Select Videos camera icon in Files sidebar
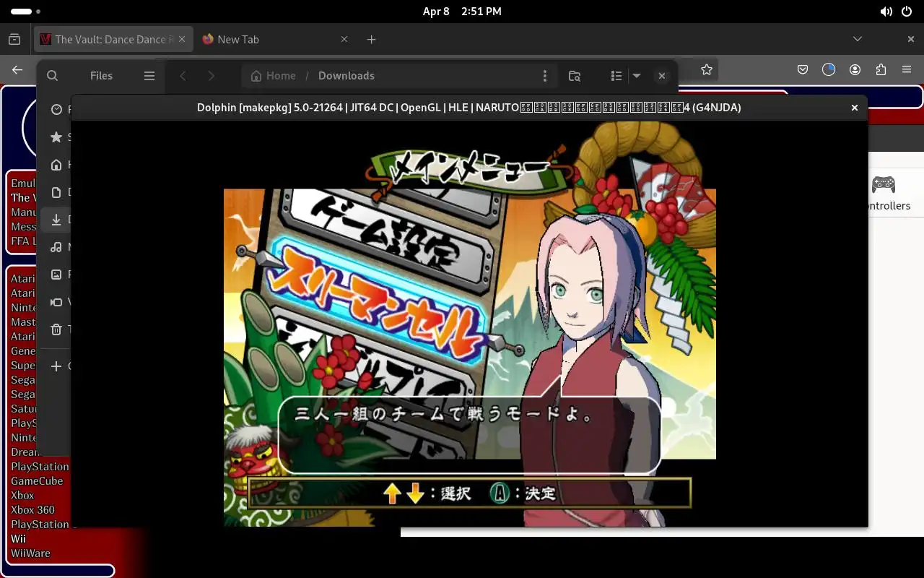The height and width of the screenshot is (578, 924). pyautogui.click(x=56, y=302)
